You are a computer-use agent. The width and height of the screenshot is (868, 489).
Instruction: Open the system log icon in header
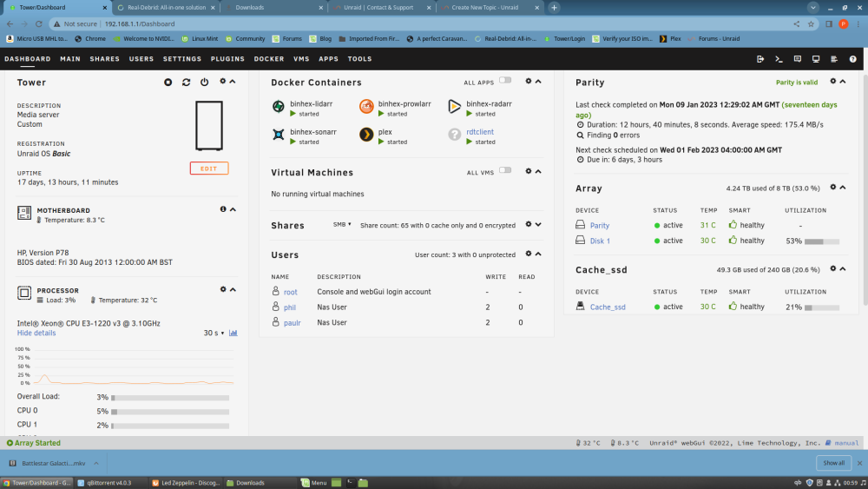click(x=833, y=59)
